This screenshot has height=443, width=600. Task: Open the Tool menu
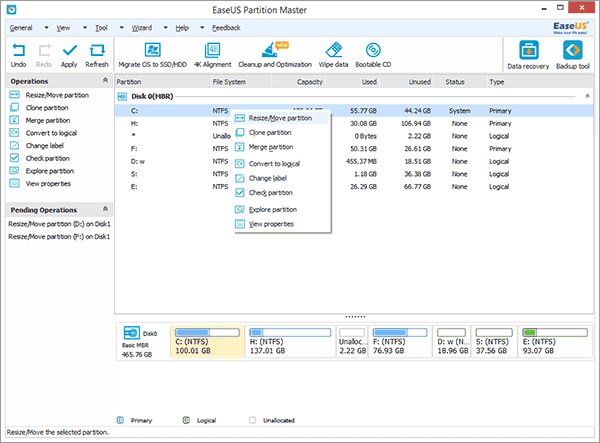pos(101,28)
